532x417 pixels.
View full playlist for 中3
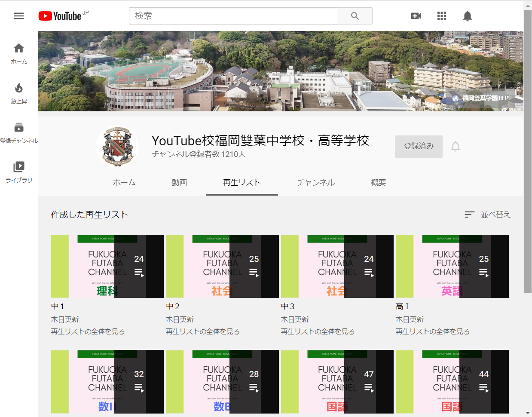pyautogui.click(x=318, y=331)
